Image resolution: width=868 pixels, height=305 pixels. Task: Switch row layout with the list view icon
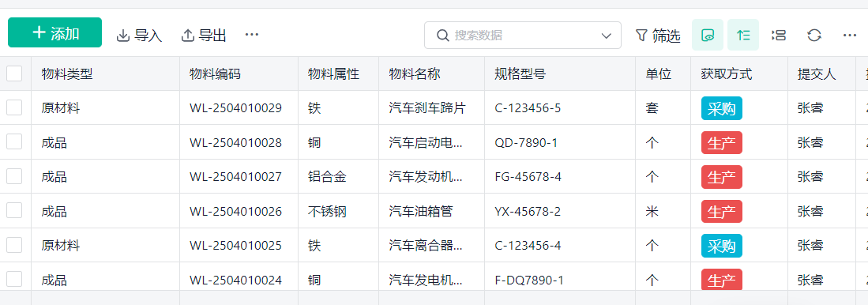(x=778, y=36)
